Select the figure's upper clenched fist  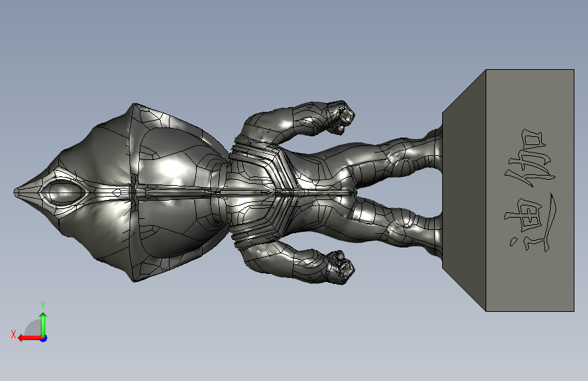[340, 117]
